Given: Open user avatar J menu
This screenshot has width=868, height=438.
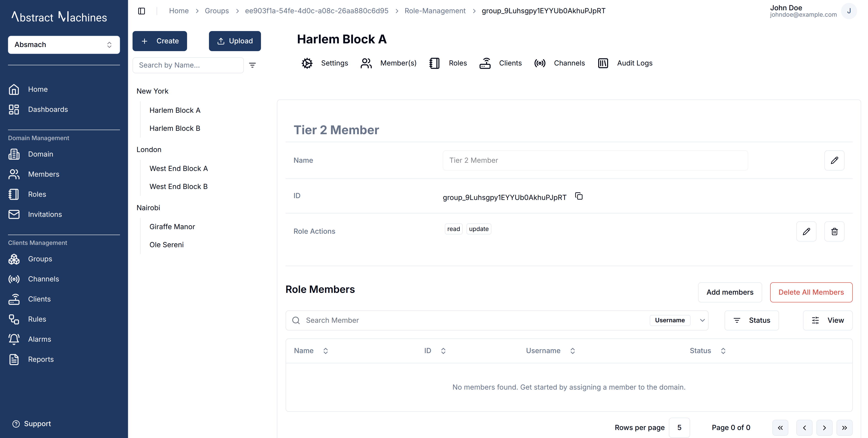Looking at the screenshot, I should coord(849,11).
